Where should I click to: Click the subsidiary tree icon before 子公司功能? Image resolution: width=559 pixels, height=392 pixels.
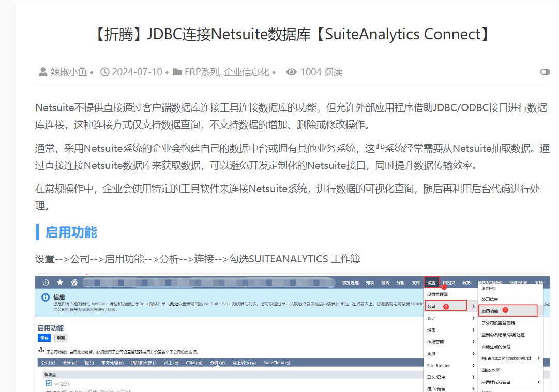pos(41,350)
